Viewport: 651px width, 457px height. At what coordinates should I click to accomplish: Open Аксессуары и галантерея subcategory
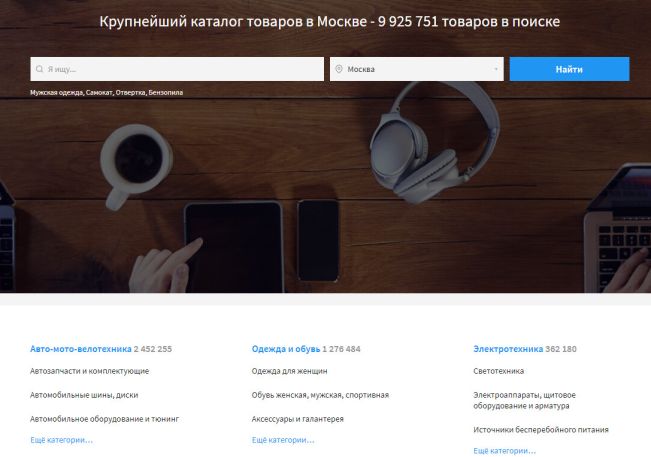click(298, 419)
